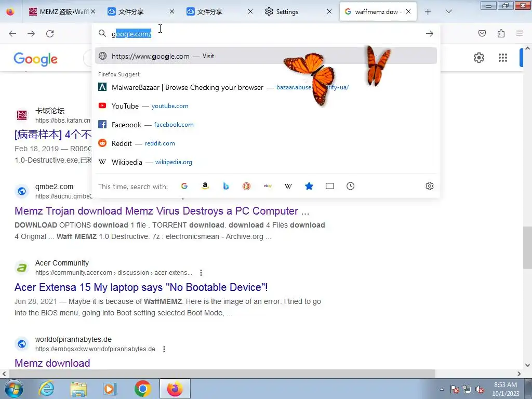Click the horizontal scrollbar thumb
This screenshot has width=532, height=399.
[x=222, y=374]
